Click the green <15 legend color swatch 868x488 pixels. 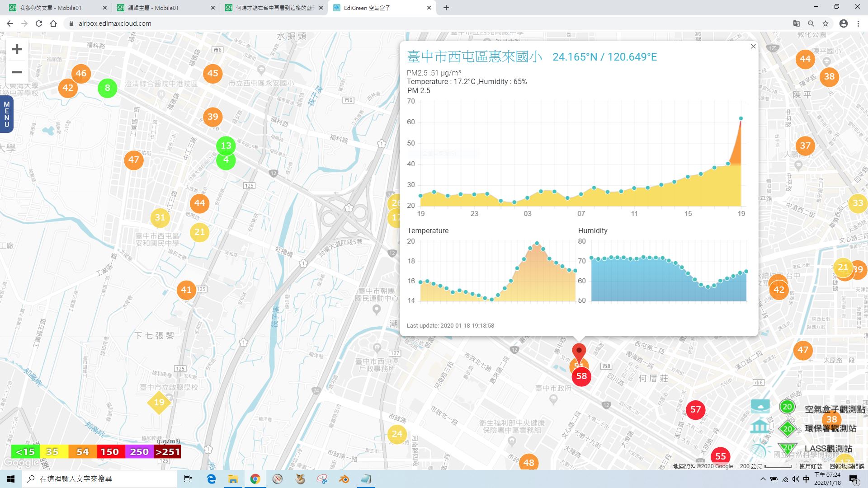tap(25, 451)
